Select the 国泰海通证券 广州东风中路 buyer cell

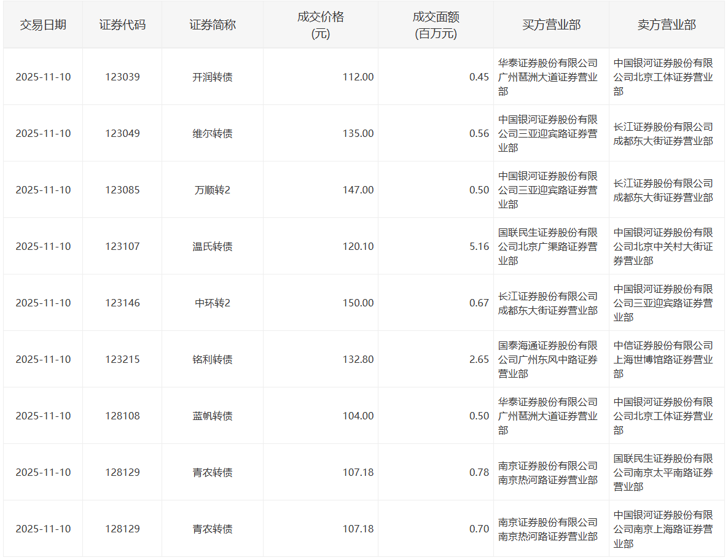(547, 360)
